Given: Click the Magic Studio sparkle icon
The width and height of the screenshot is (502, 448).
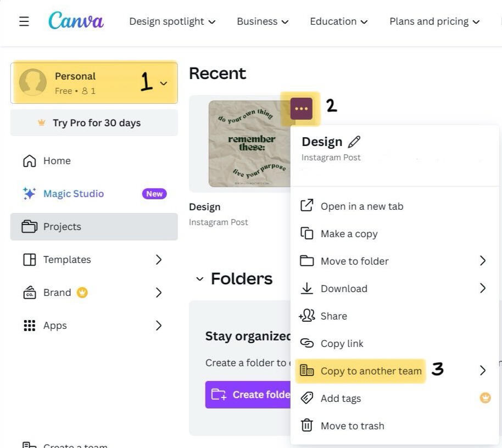Looking at the screenshot, I should coord(30,194).
